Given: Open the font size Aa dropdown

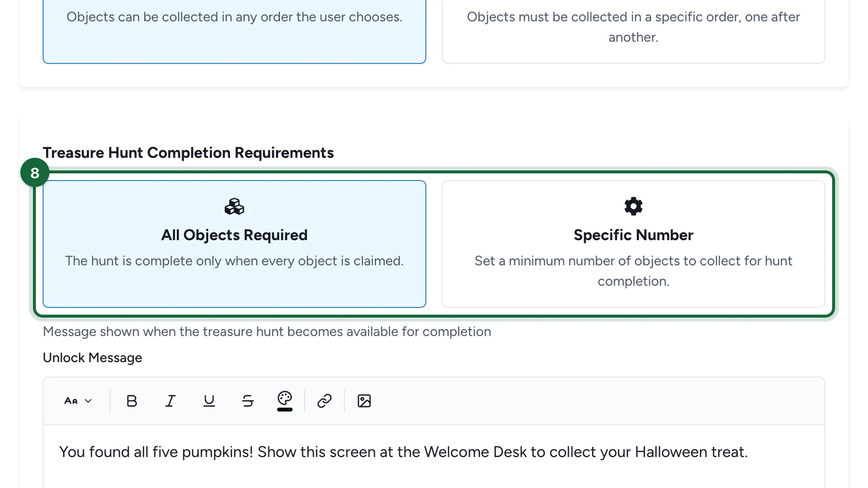Looking at the screenshot, I should (x=78, y=401).
